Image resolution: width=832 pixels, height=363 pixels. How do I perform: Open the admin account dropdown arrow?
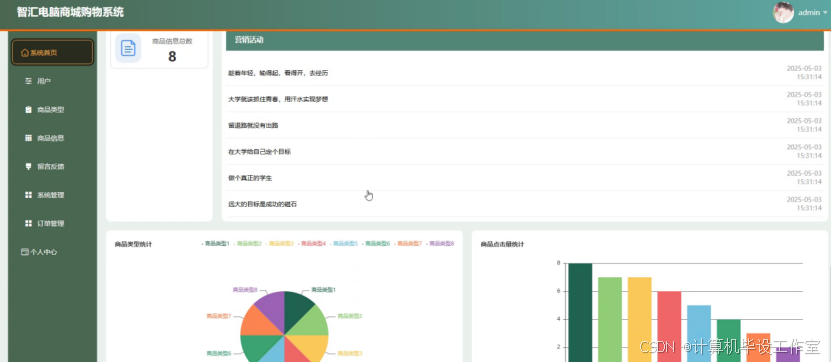(825, 13)
